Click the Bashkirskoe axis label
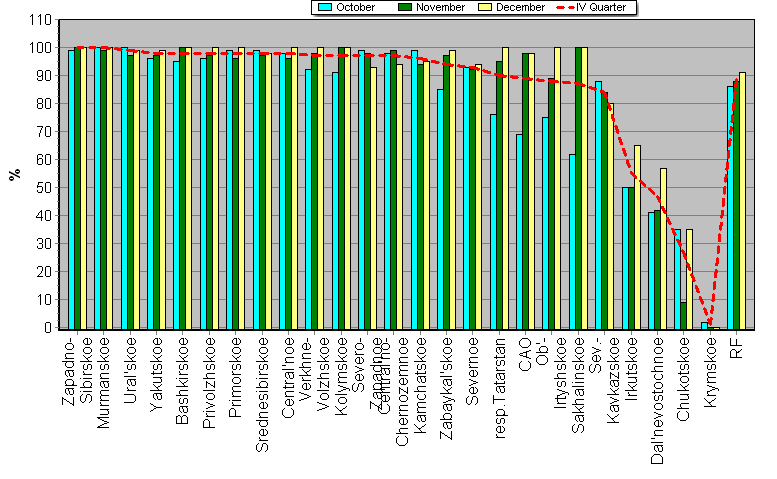 [x=182, y=380]
